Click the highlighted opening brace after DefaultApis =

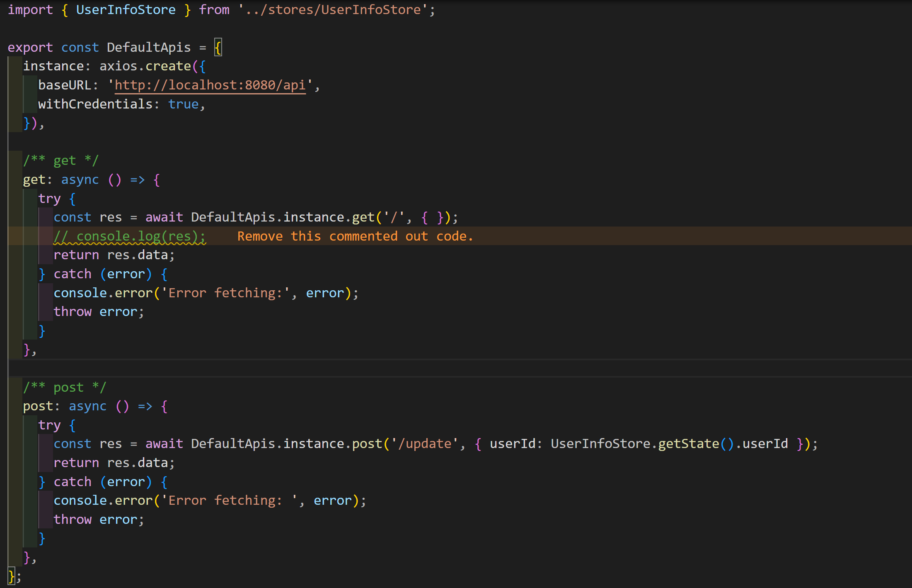pos(218,47)
